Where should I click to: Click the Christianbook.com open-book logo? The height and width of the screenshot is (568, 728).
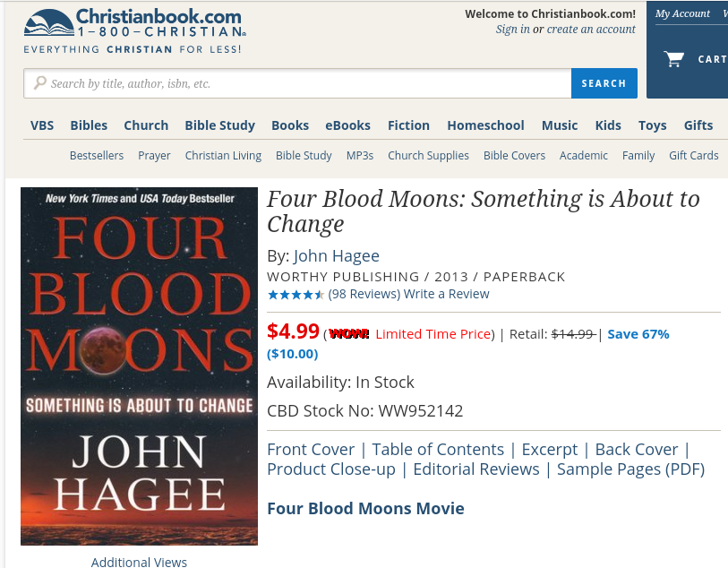48,22
